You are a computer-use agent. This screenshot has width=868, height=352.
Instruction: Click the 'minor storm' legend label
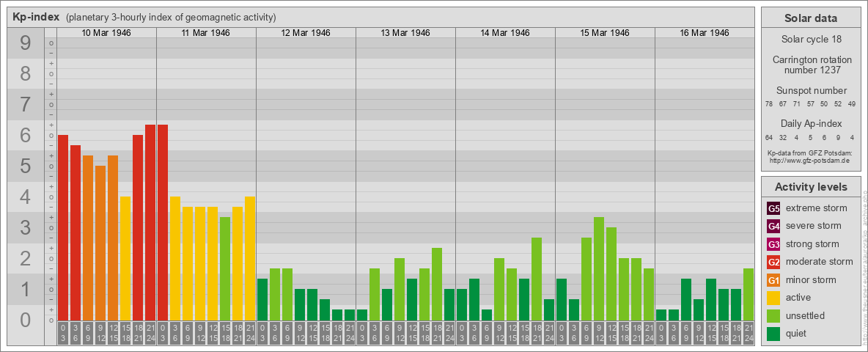[x=811, y=280]
